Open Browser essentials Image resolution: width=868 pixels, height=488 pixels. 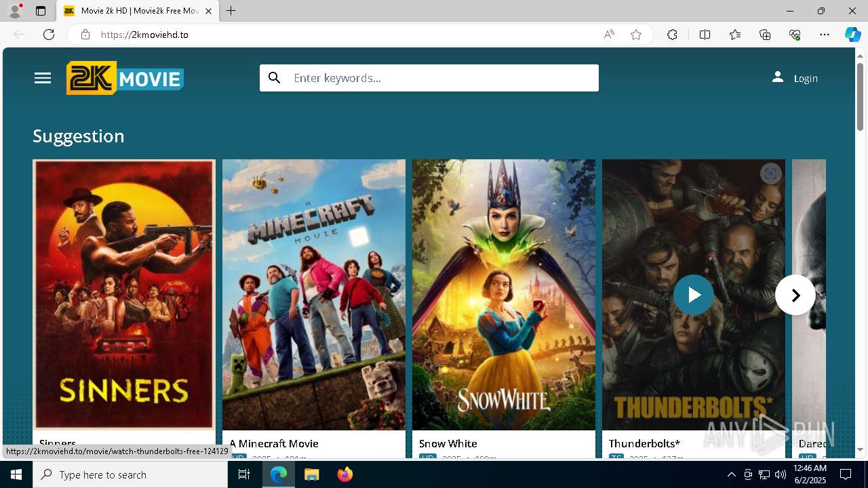pyautogui.click(x=795, y=35)
